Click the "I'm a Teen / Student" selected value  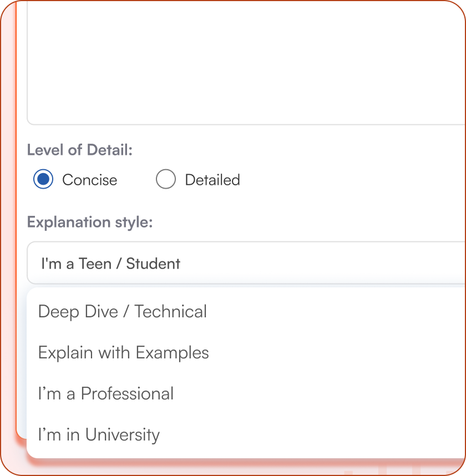coord(110,264)
